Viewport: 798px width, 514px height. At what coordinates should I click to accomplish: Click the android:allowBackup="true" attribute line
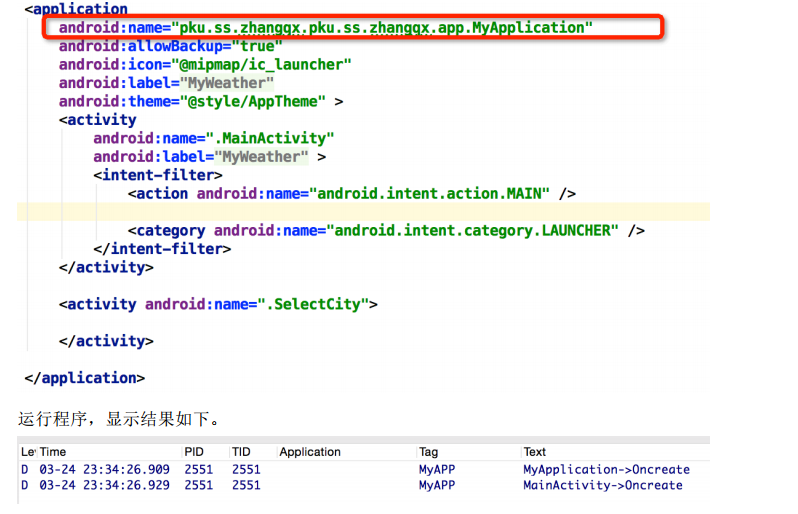coord(170,46)
